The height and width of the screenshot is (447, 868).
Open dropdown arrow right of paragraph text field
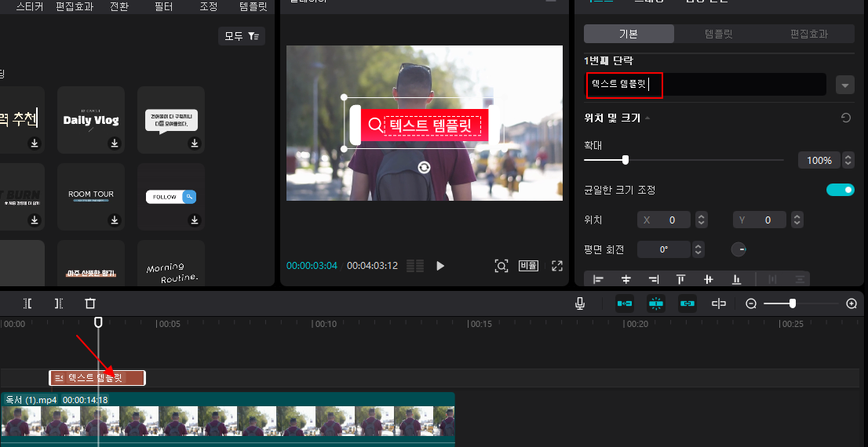845,85
